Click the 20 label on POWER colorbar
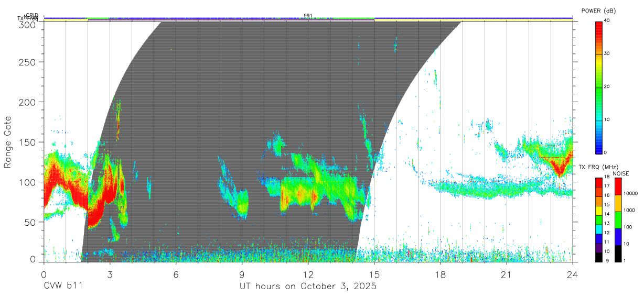This screenshot has width=644, height=297. [607, 86]
